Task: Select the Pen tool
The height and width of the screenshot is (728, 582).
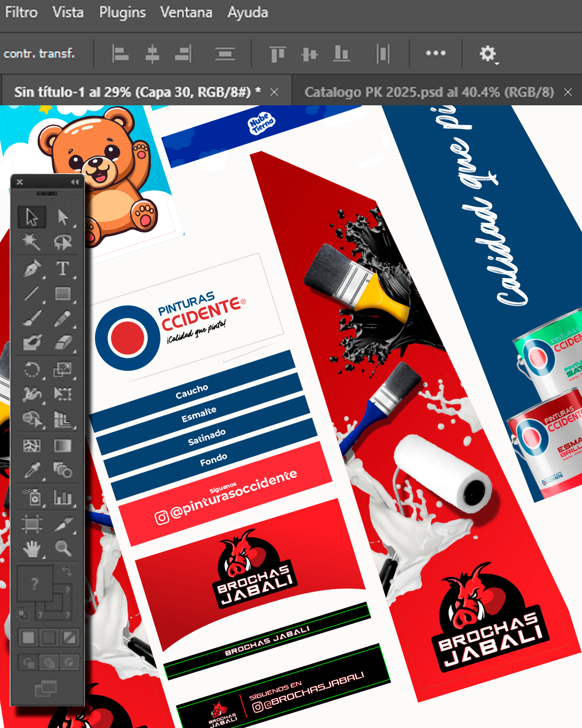Action: tap(32, 268)
